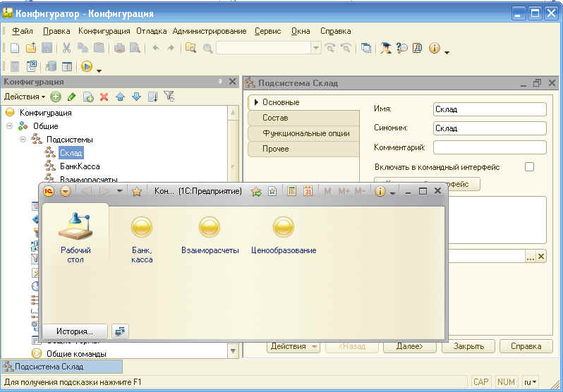Click the Undo arrow icon
563x392 pixels.
[156, 48]
